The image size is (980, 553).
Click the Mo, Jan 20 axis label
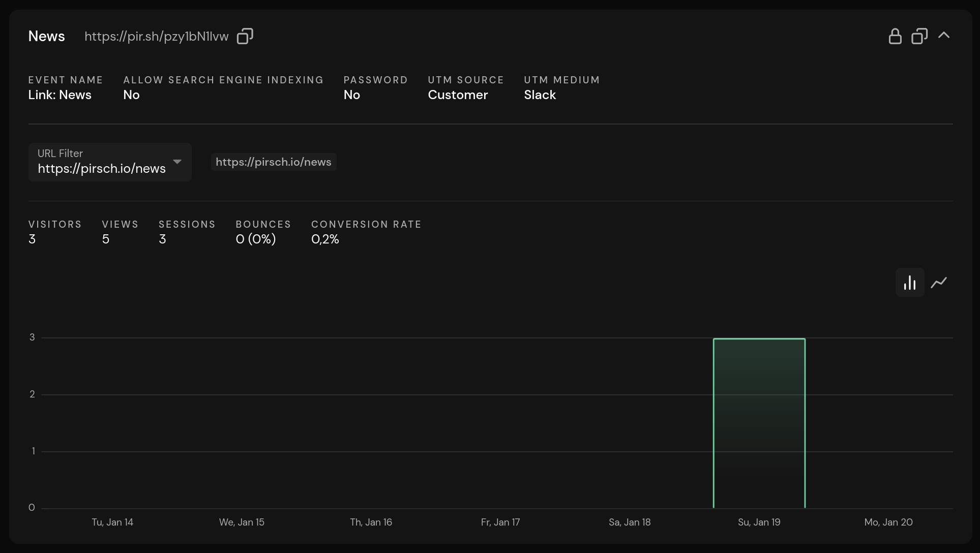(888, 523)
